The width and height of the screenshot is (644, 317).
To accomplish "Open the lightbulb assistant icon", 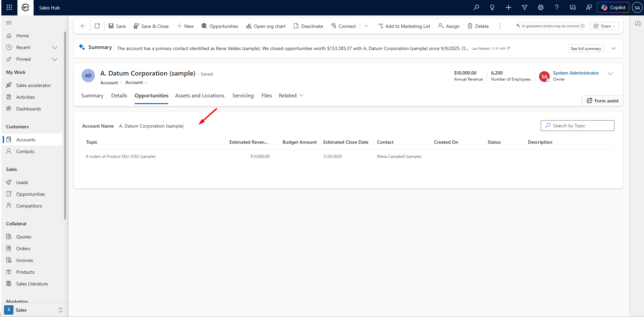I will pos(492,7).
